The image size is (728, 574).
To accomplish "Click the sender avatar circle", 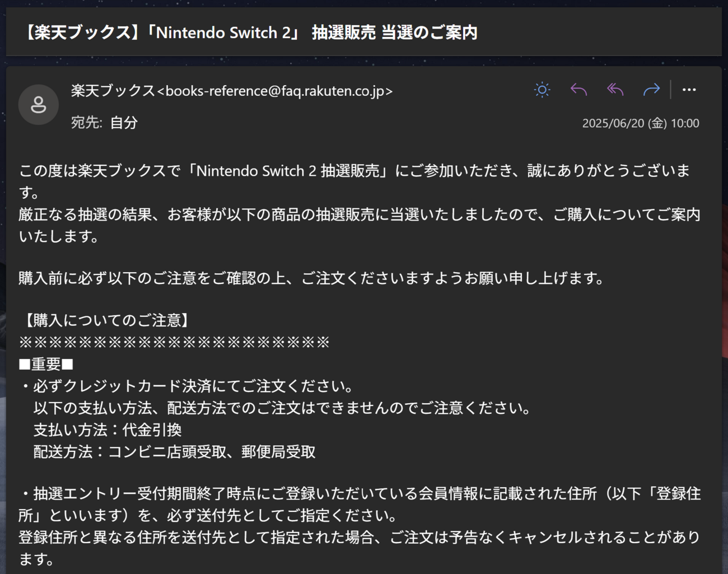I will coord(38,105).
